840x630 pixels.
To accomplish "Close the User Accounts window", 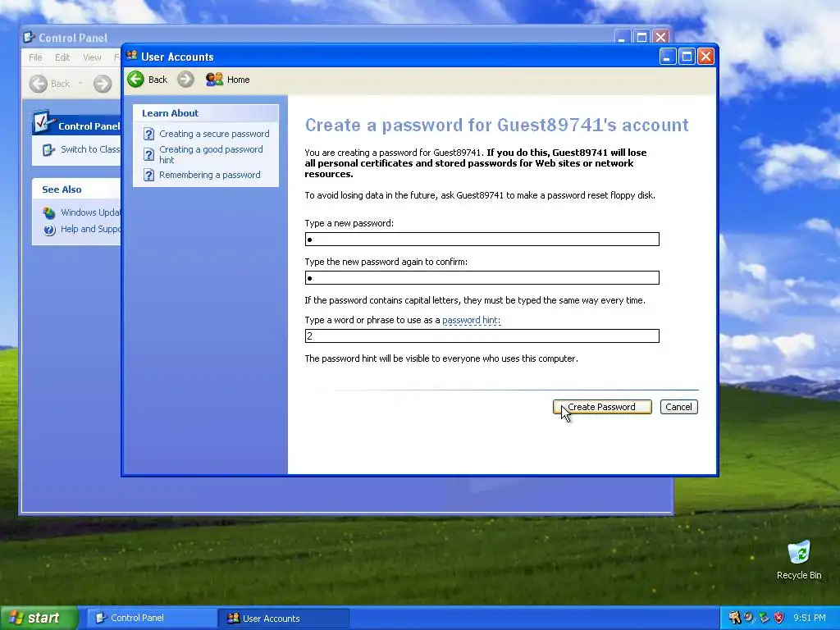I will pos(705,57).
